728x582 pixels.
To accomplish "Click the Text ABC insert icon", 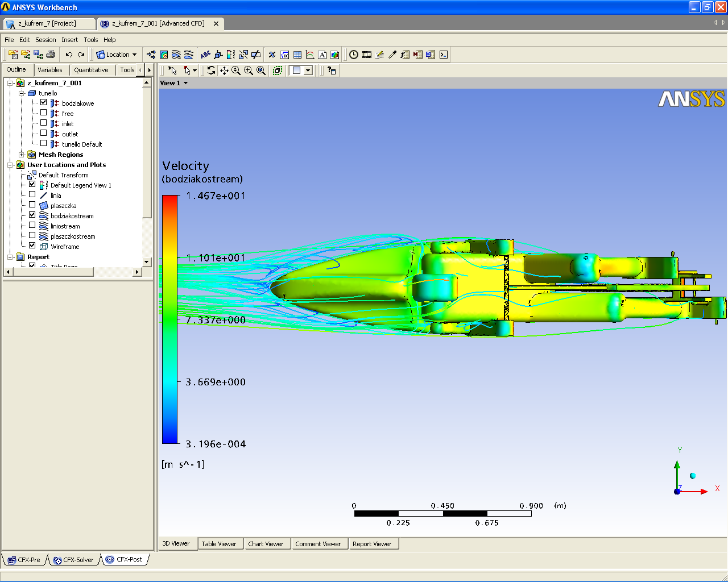I will point(205,55).
